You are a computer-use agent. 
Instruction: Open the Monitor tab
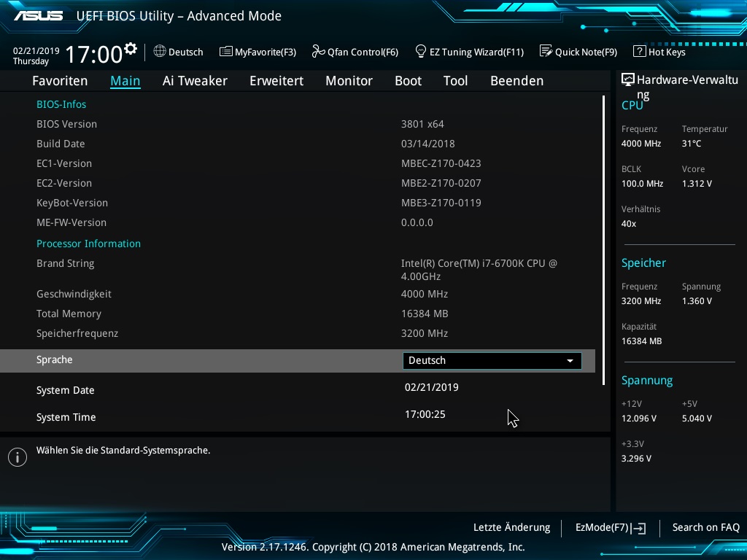click(349, 81)
